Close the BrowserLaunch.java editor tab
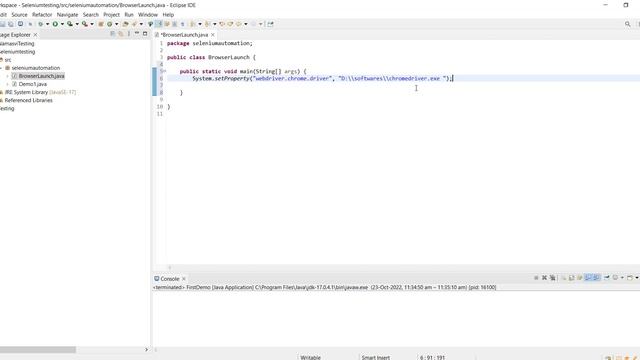 coord(213,35)
